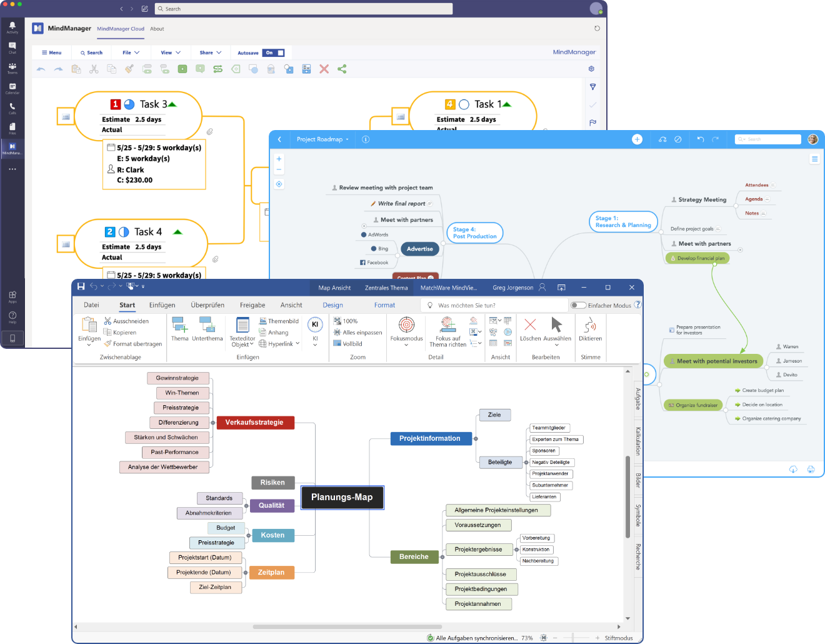Open Chat in the Teams sidebar
Image resolution: width=825 pixels, height=644 pixels.
pos(12,48)
